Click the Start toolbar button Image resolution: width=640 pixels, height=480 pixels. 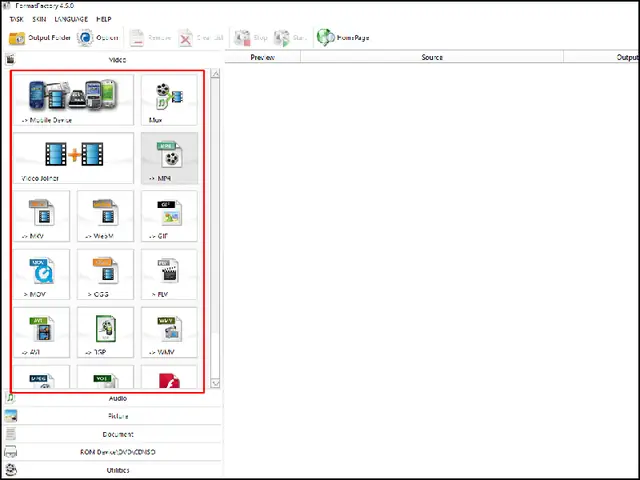[289, 38]
